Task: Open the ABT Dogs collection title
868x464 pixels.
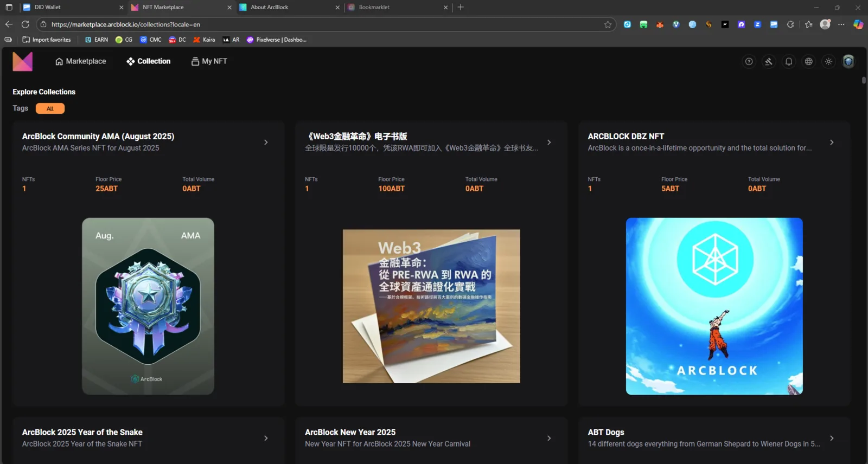Action: (x=606, y=432)
